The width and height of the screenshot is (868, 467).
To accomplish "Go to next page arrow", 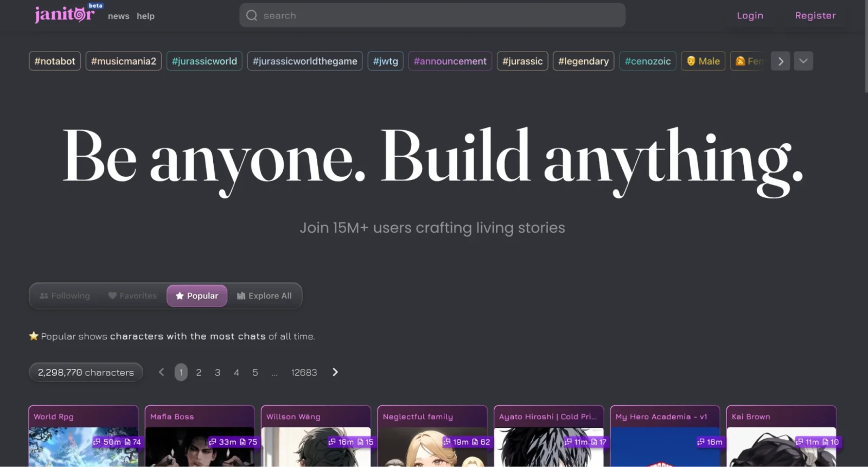I will coord(335,372).
